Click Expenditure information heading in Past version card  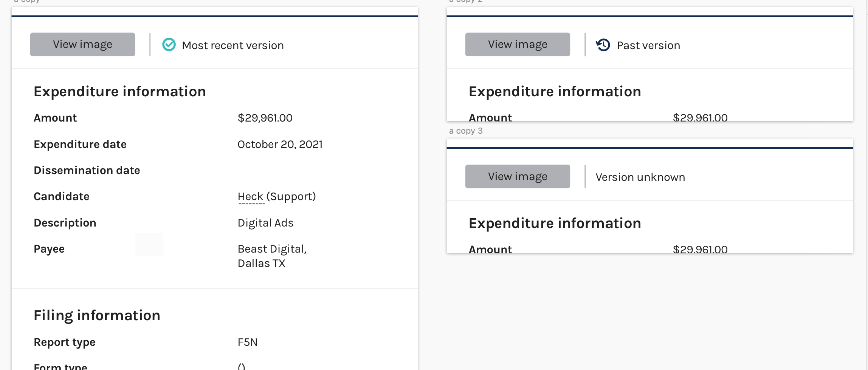point(555,91)
